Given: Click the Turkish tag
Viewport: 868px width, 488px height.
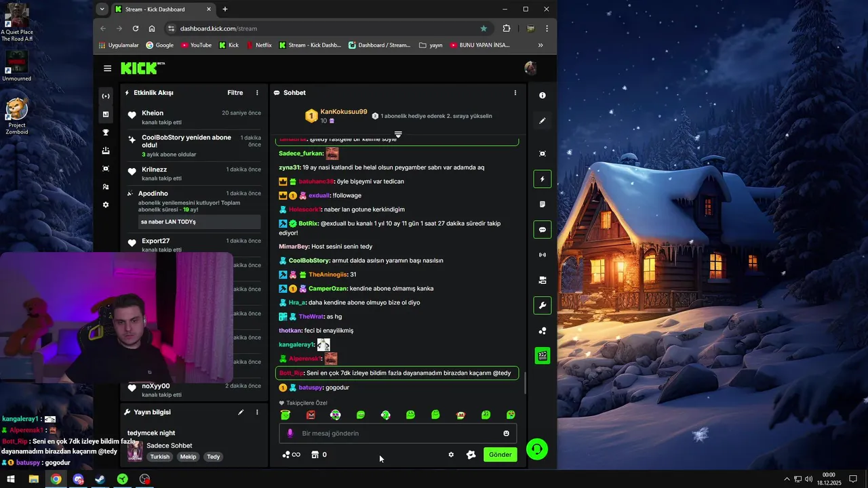Looking at the screenshot, I should click(160, 457).
